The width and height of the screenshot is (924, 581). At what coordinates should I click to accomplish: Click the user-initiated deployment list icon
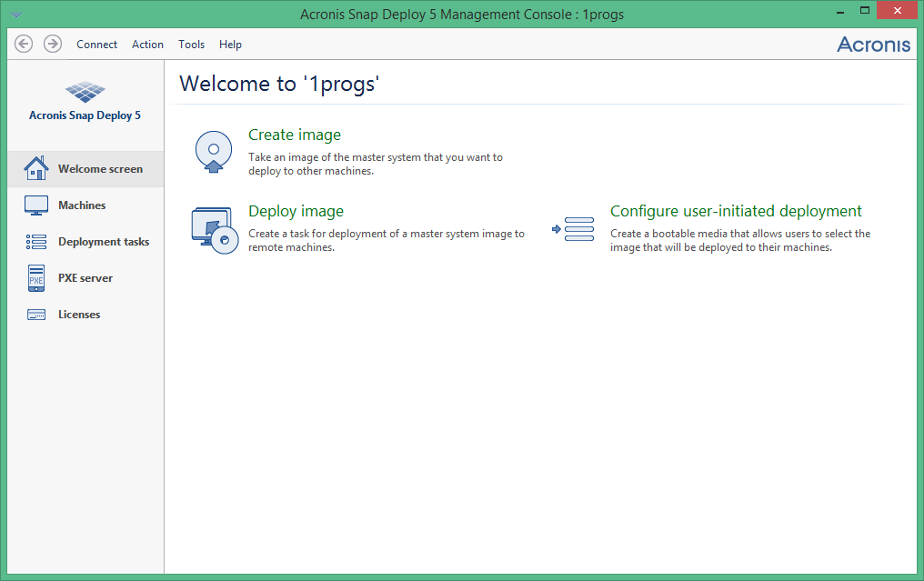pos(573,229)
